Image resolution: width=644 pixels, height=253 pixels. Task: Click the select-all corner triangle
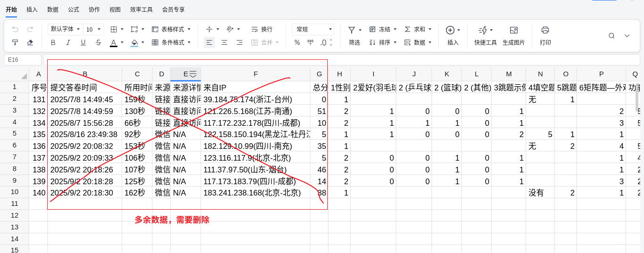tap(24, 76)
